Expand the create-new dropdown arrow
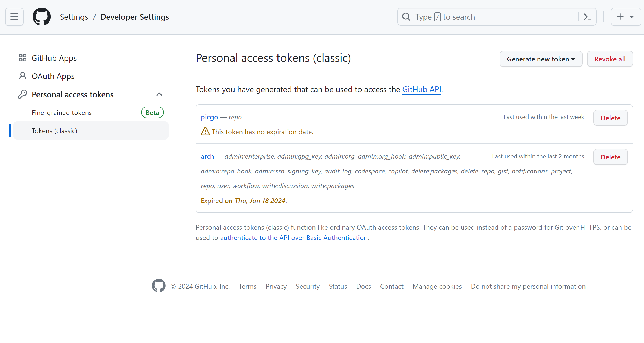The image size is (644, 343). (x=632, y=17)
